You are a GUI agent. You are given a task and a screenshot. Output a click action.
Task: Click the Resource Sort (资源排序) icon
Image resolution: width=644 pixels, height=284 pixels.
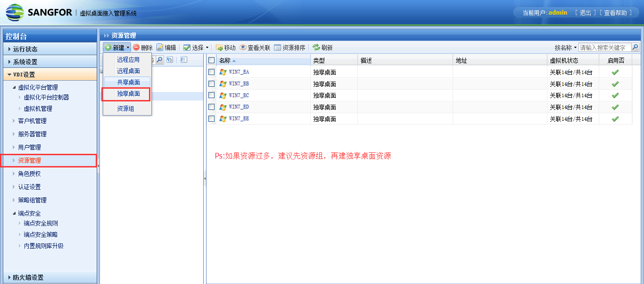point(277,48)
